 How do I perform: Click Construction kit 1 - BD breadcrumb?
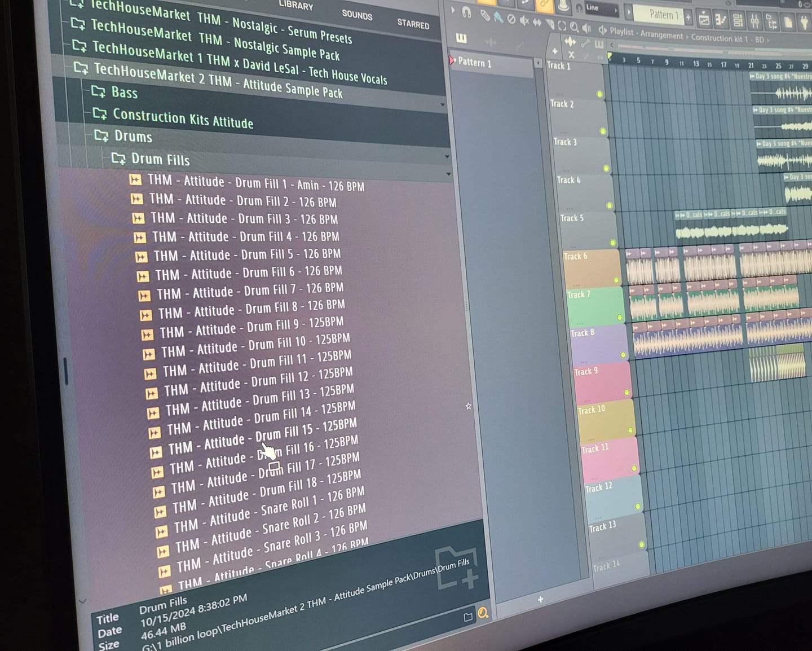(727, 38)
